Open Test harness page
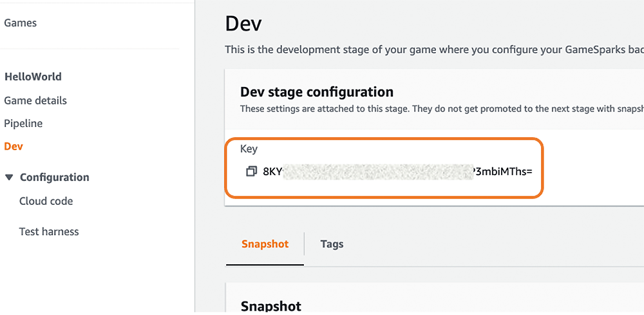This screenshot has height=315, width=644. pyautogui.click(x=49, y=232)
